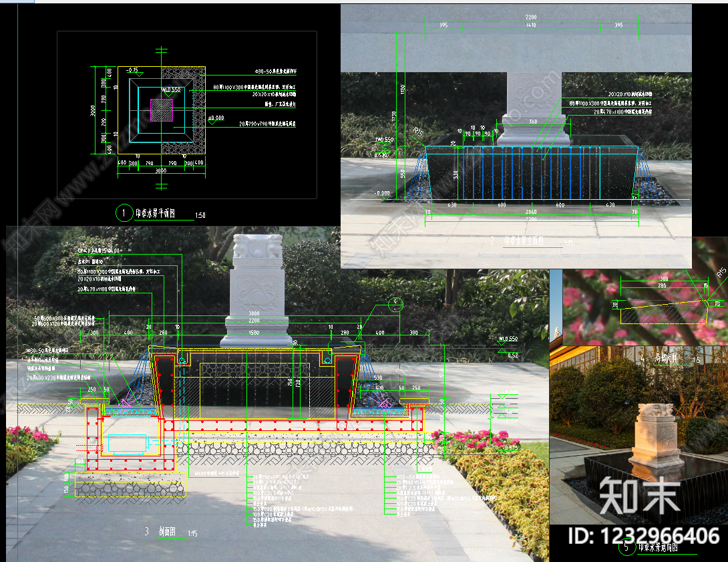This screenshot has width=728, height=562.
Task: Select the 2060 dimension text
Action: (531, 212)
